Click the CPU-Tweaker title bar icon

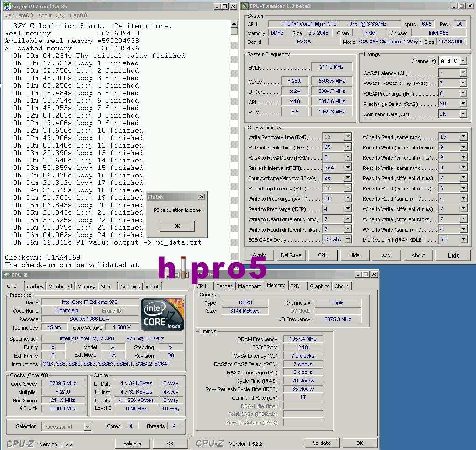coord(245,6)
